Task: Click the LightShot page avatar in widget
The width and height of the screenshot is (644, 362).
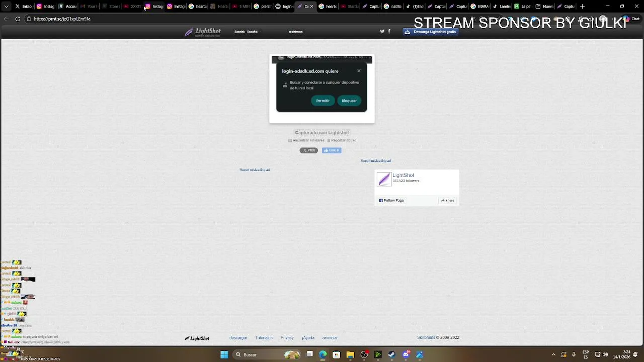Action: (384, 179)
